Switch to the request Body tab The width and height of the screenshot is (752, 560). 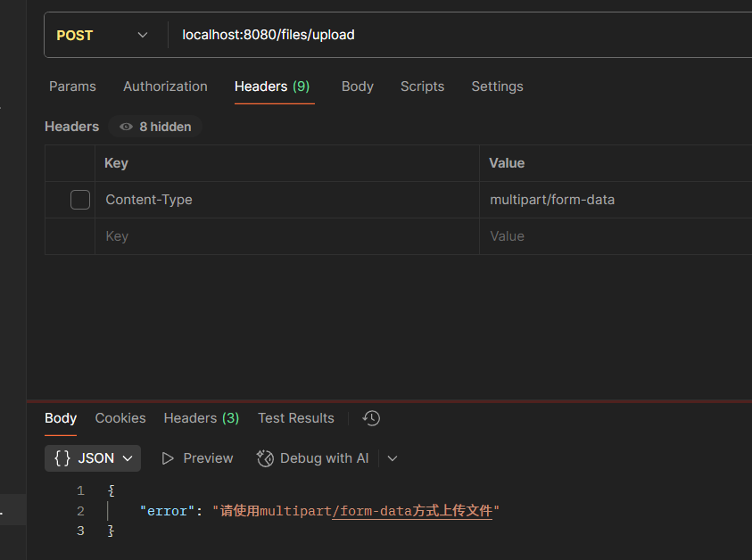tap(357, 86)
